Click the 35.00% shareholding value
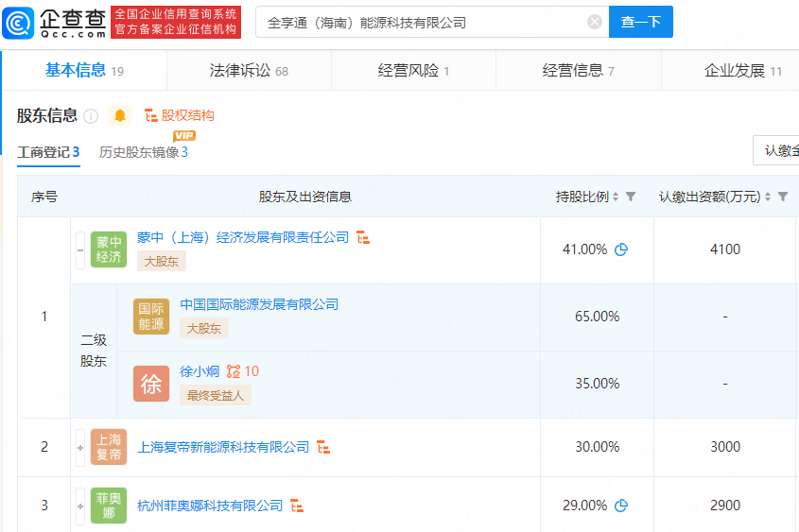Image resolution: width=799 pixels, height=532 pixels. pos(598,384)
